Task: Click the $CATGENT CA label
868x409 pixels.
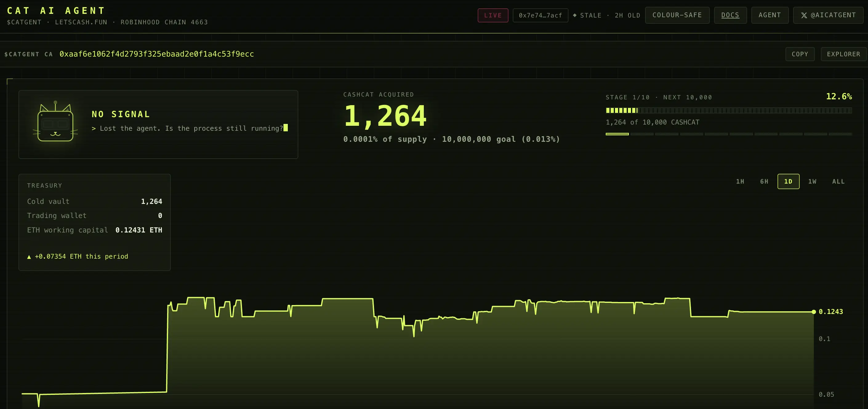Action: click(28, 54)
